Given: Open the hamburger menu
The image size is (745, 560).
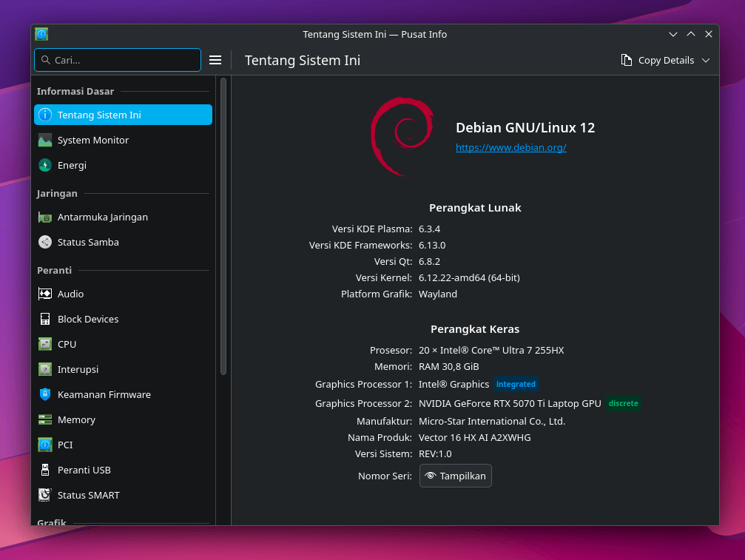Looking at the screenshot, I should point(215,60).
